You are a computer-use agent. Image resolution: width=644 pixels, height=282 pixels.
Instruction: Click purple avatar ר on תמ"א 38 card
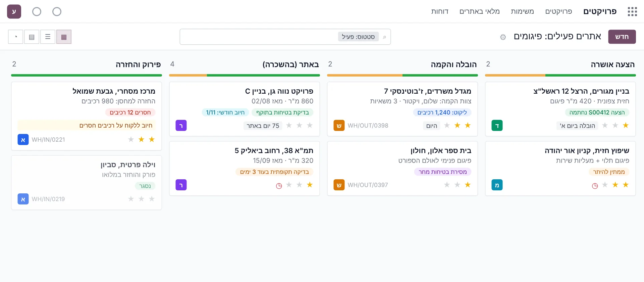[x=181, y=185]
